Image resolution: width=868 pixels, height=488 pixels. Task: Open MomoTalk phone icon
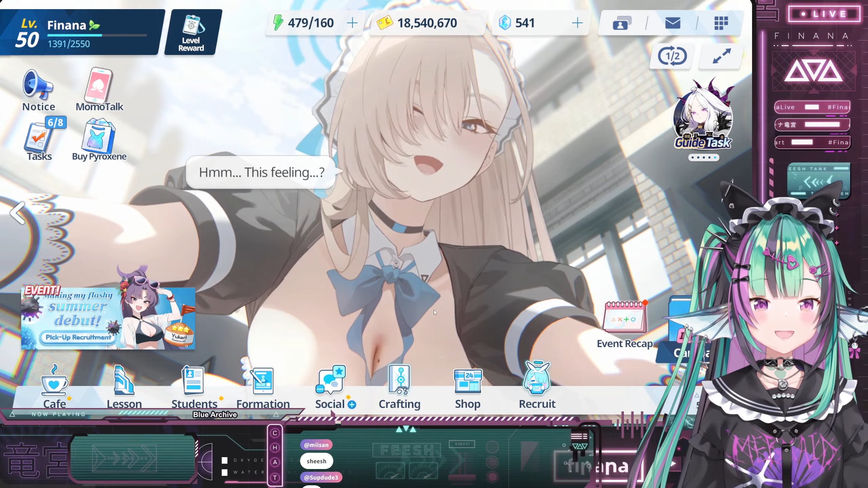(99, 89)
